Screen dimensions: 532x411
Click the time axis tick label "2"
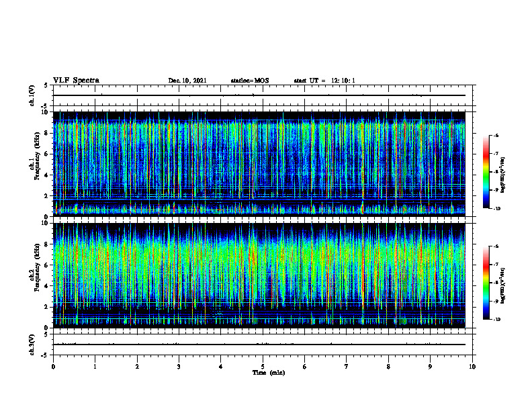(137, 367)
